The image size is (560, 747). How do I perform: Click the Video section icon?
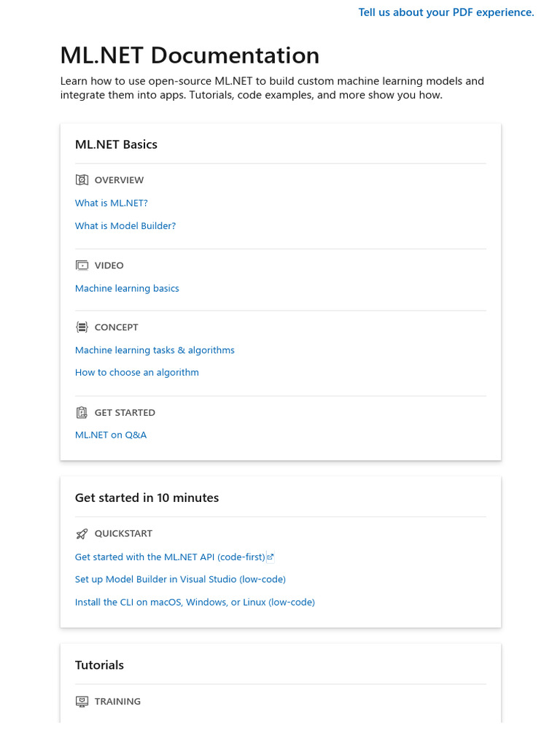click(x=82, y=266)
